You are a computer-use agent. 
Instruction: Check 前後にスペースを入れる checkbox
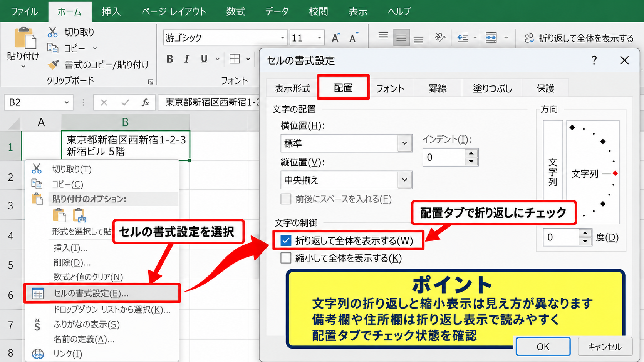click(x=286, y=199)
